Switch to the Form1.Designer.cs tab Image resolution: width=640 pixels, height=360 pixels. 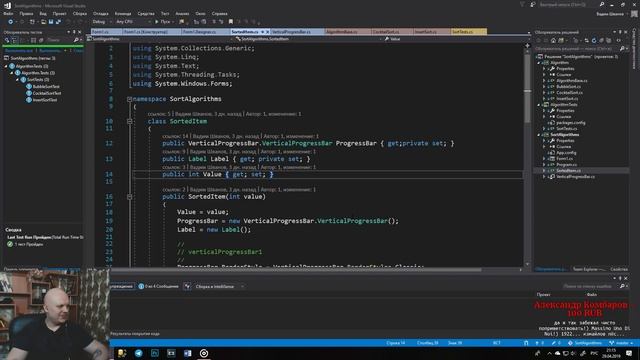pos(205,31)
